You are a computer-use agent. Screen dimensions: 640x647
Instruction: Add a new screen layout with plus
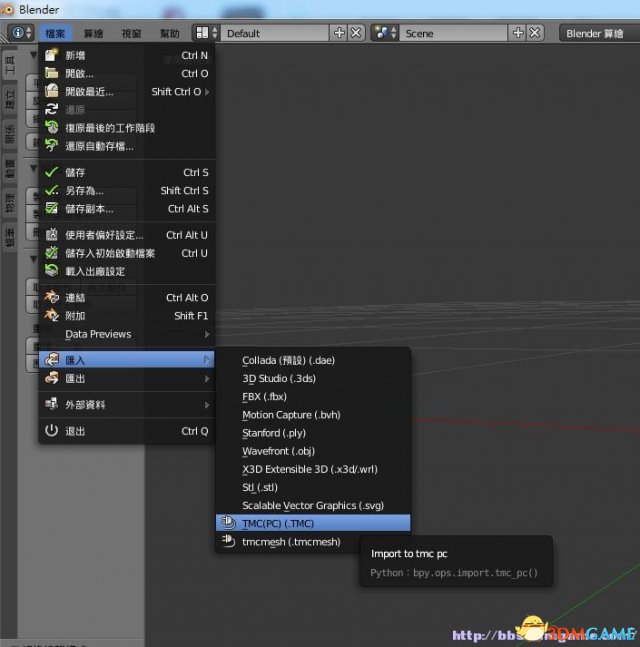pos(339,33)
